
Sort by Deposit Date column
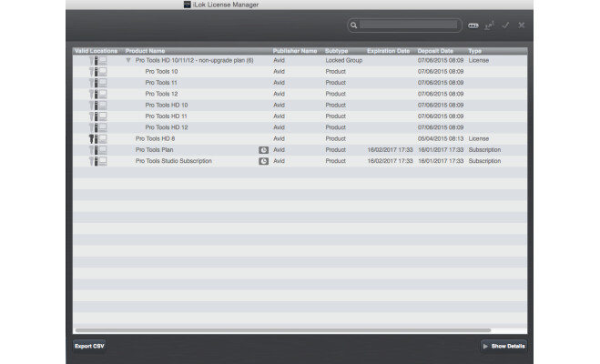[x=435, y=51]
